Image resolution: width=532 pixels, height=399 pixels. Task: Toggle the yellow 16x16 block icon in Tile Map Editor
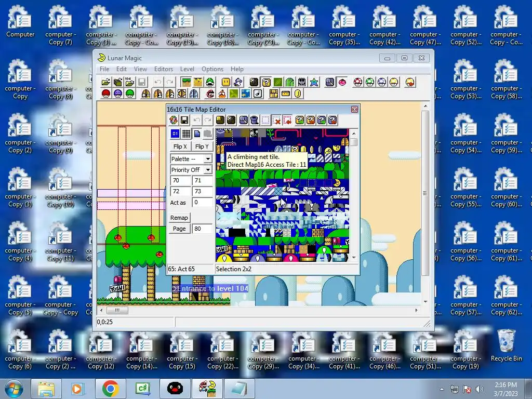pyautogui.click(x=220, y=120)
